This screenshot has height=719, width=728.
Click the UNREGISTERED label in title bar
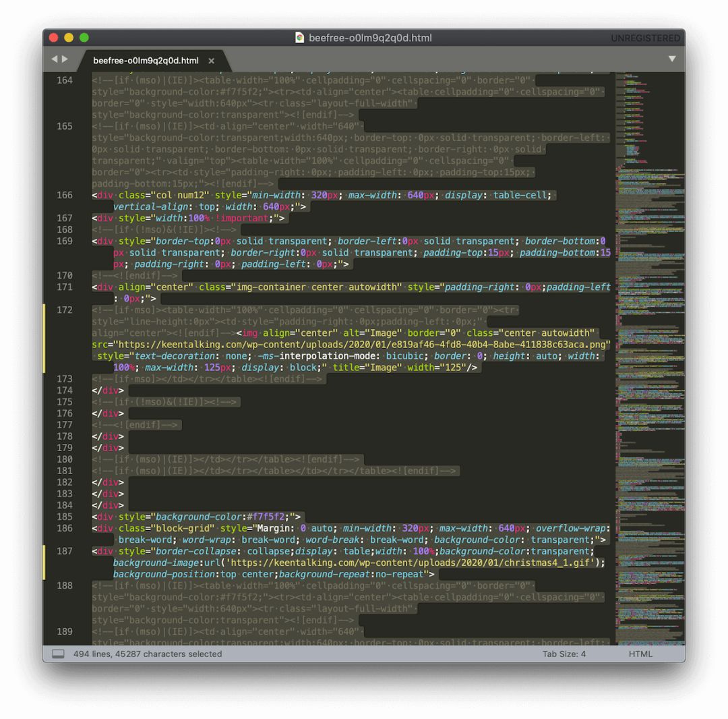pyautogui.click(x=645, y=38)
